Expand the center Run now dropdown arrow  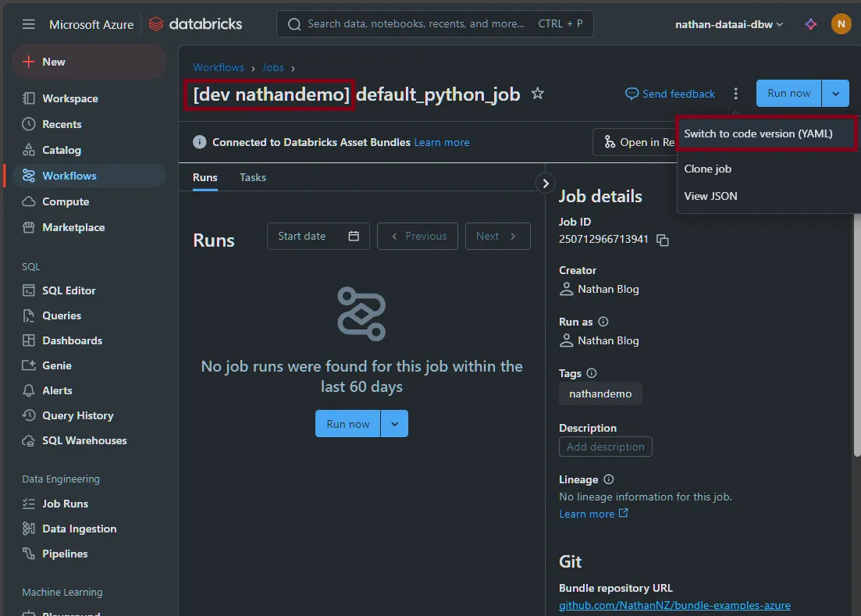point(394,424)
